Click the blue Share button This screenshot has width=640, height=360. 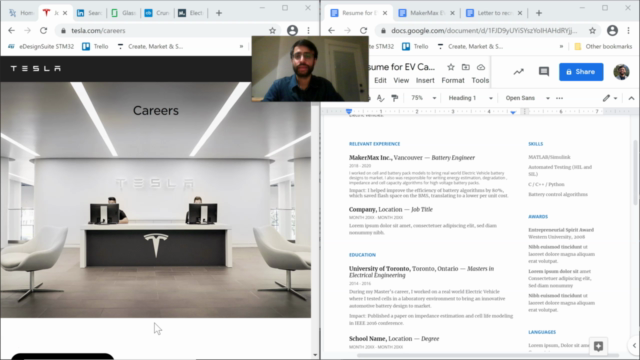click(x=581, y=72)
